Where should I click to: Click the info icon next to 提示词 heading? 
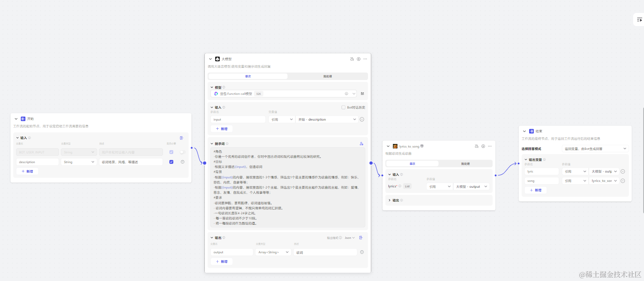click(227, 144)
